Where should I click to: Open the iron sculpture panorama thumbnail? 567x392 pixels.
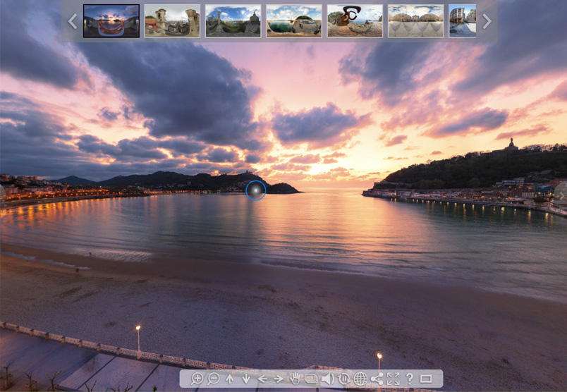coord(355,21)
